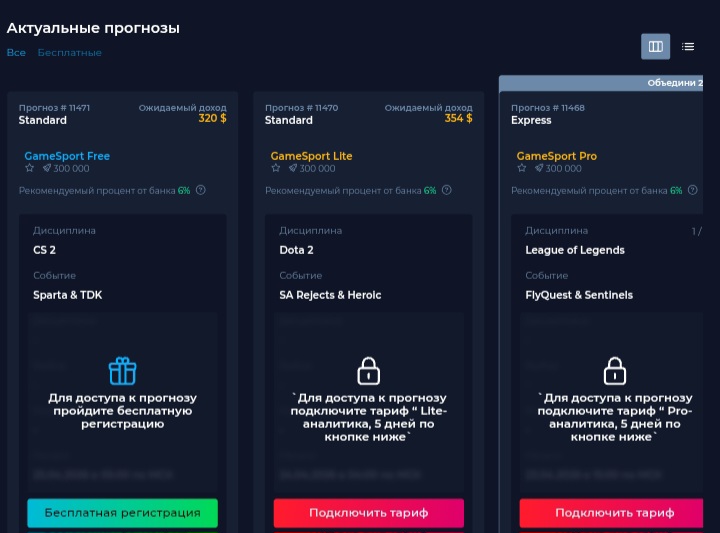The image size is (720, 533).
Task: Open bank percent help in forecast 11470
Action: click(447, 190)
